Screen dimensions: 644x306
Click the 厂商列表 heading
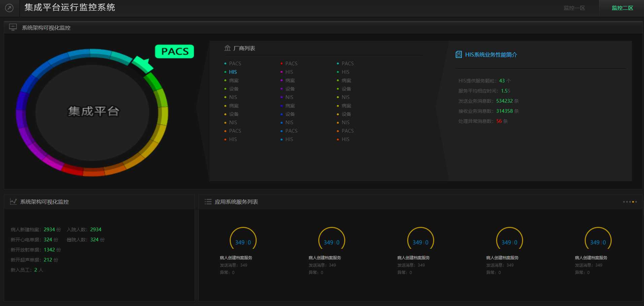tap(244, 48)
